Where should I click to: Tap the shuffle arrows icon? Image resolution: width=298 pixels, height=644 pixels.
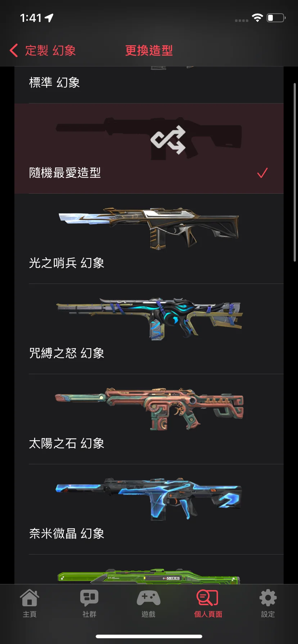pyautogui.click(x=168, y=140)
